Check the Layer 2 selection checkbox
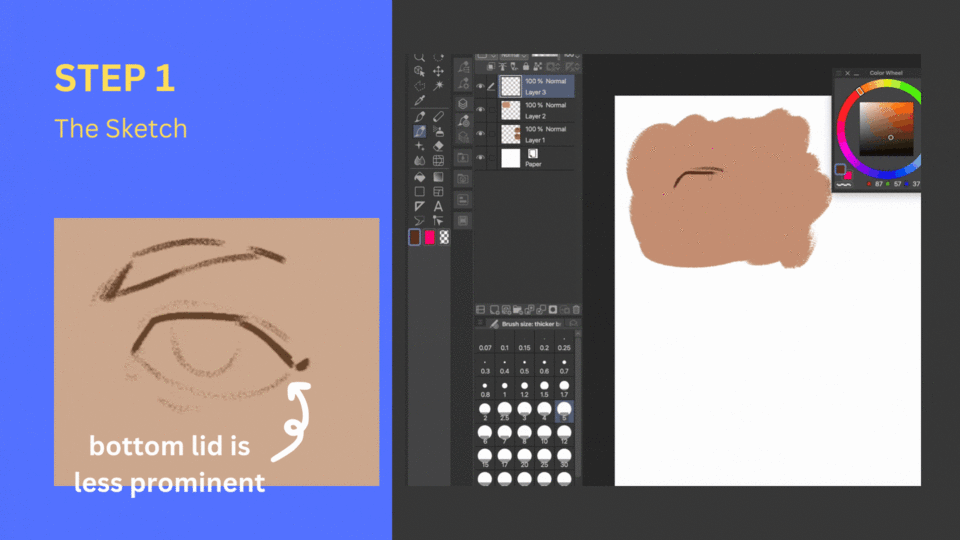 click(492, 110)
